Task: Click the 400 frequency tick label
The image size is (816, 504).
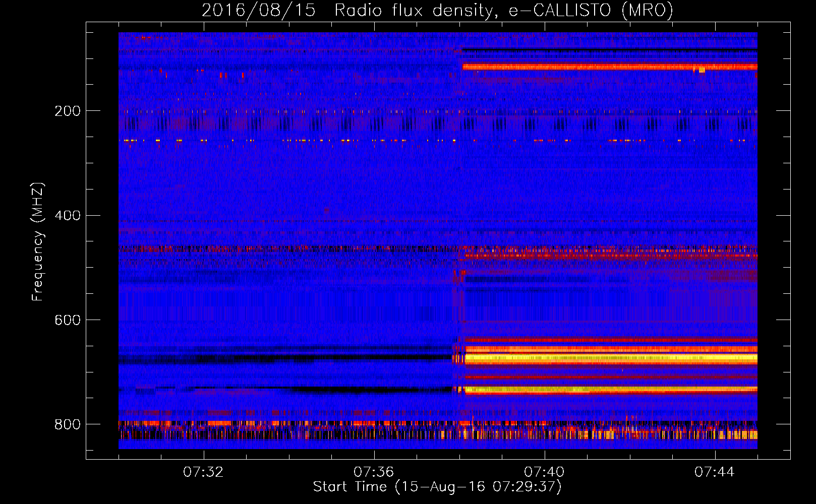Action: coord(68,216)
